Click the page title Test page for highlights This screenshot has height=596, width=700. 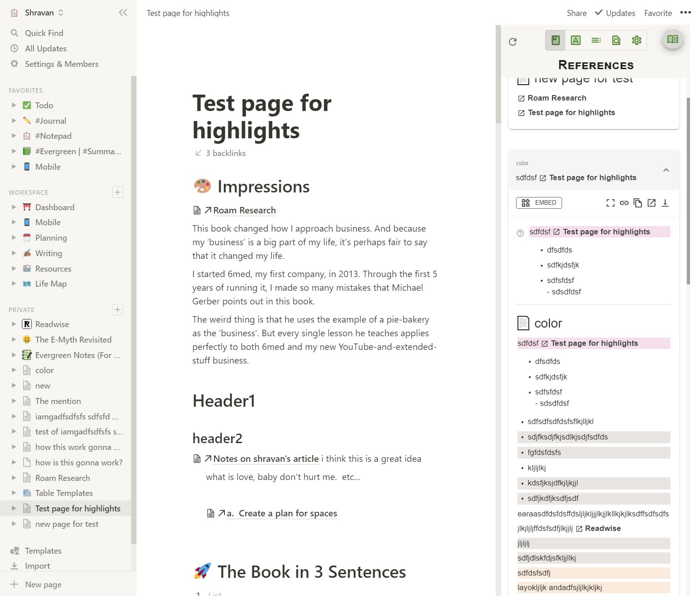click(262, 117)
